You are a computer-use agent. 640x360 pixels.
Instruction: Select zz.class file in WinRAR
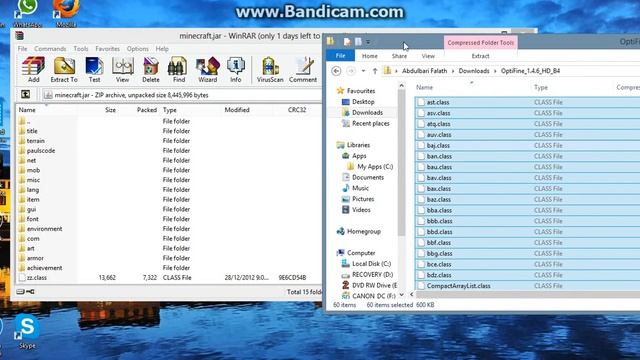[37, 278]
